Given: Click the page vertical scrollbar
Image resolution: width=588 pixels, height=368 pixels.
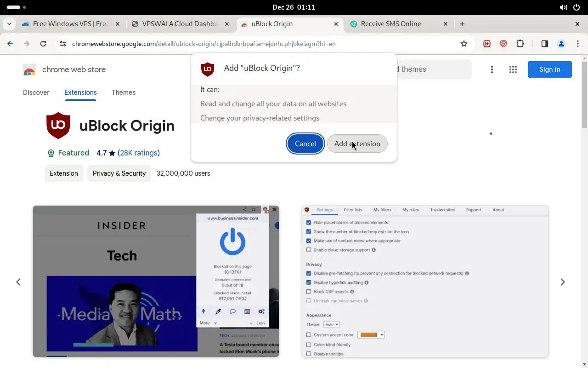Looking at the screenshot, I should point(584,94).
